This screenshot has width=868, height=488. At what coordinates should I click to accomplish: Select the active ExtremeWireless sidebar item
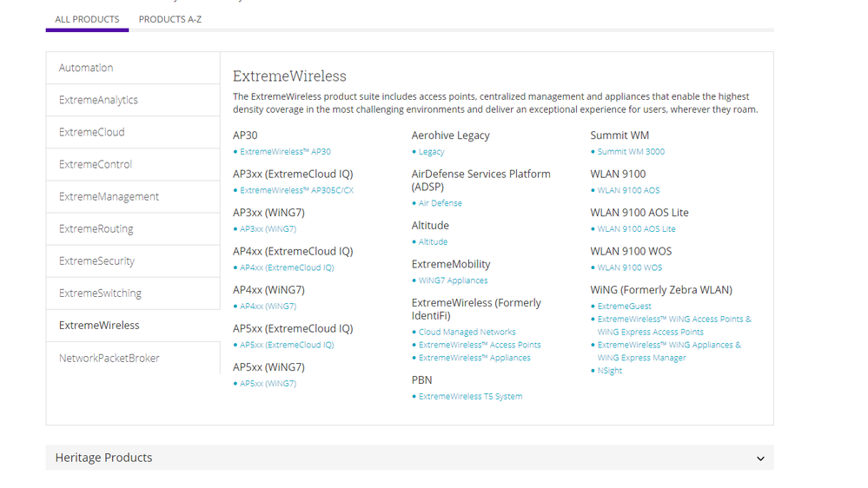[x=133, y=326]
